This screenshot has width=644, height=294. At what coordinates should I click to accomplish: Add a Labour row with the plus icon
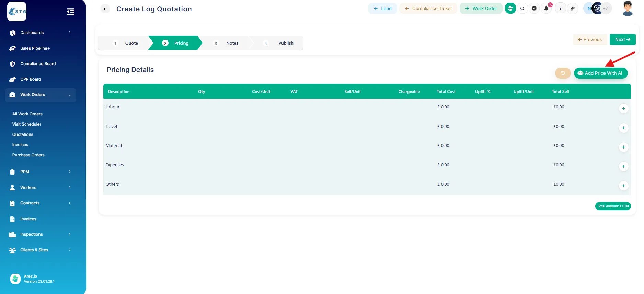623,109
